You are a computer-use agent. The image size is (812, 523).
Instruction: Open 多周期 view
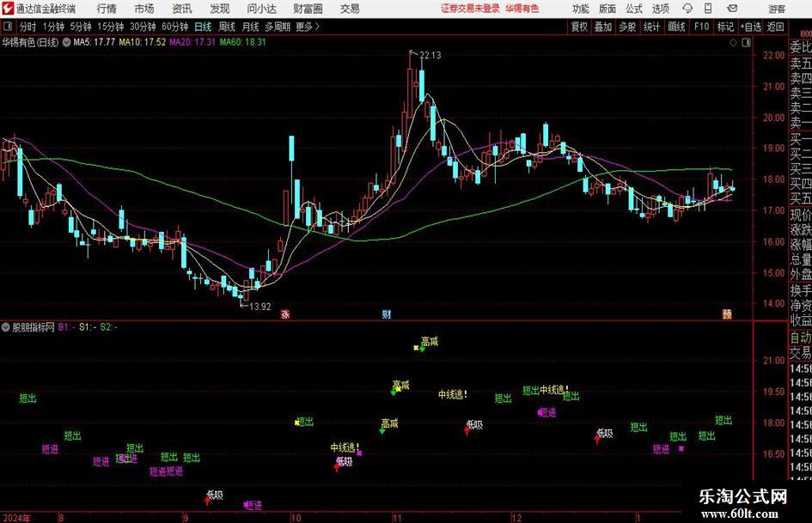278,27
